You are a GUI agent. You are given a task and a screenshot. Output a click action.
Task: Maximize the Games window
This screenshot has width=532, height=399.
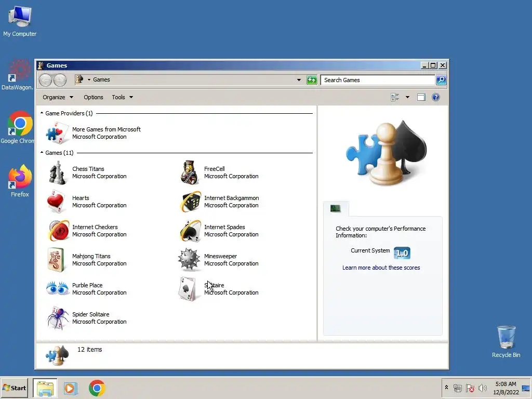(433, 65)
